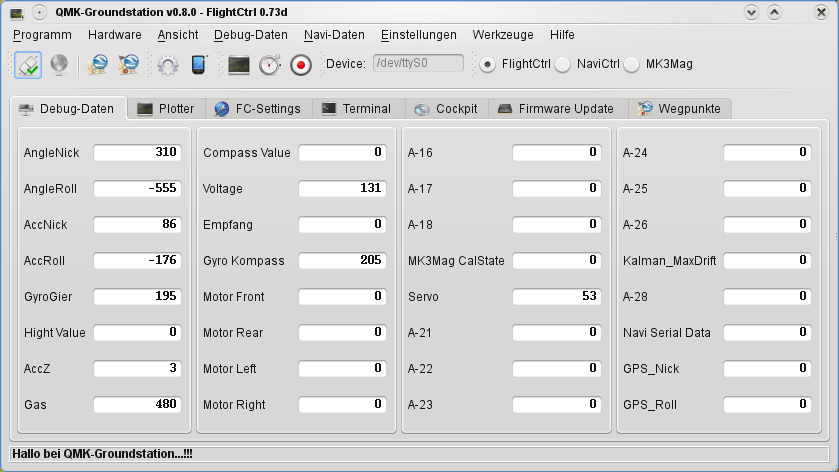
Task: Click the terminal screen toolbar icon
Action: (x=238, y=64)
